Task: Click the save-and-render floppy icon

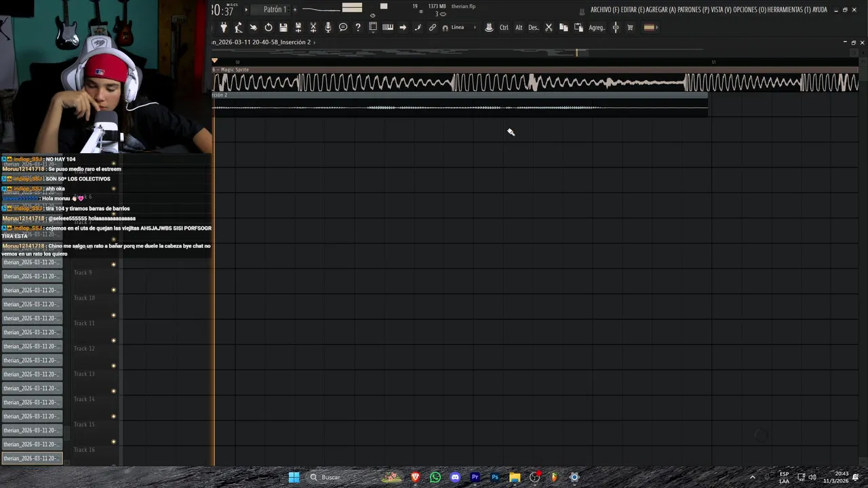Action: coord(298,27)
